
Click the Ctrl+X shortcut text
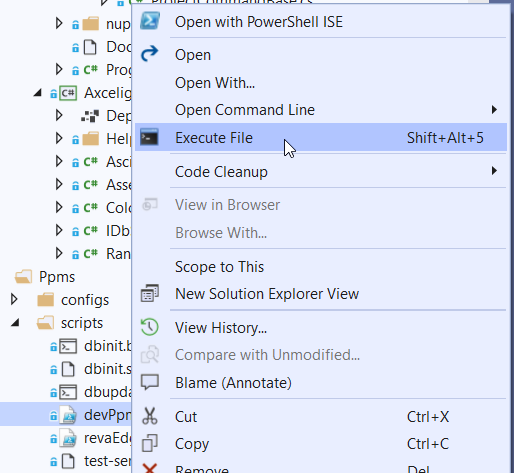[428, 416]
